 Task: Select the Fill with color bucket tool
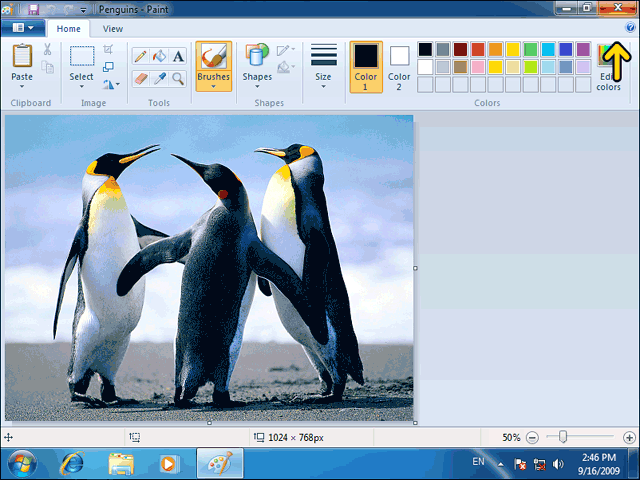(x=159, y=56)
